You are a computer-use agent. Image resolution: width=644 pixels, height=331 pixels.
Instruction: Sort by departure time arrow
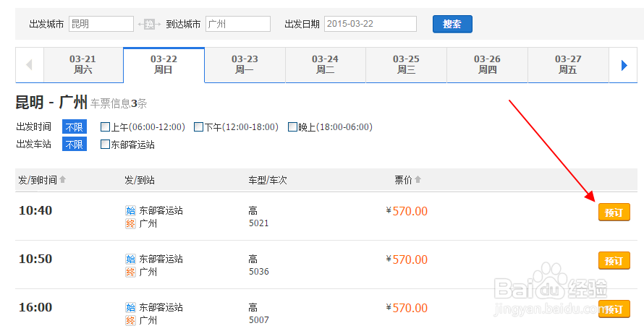62,180
